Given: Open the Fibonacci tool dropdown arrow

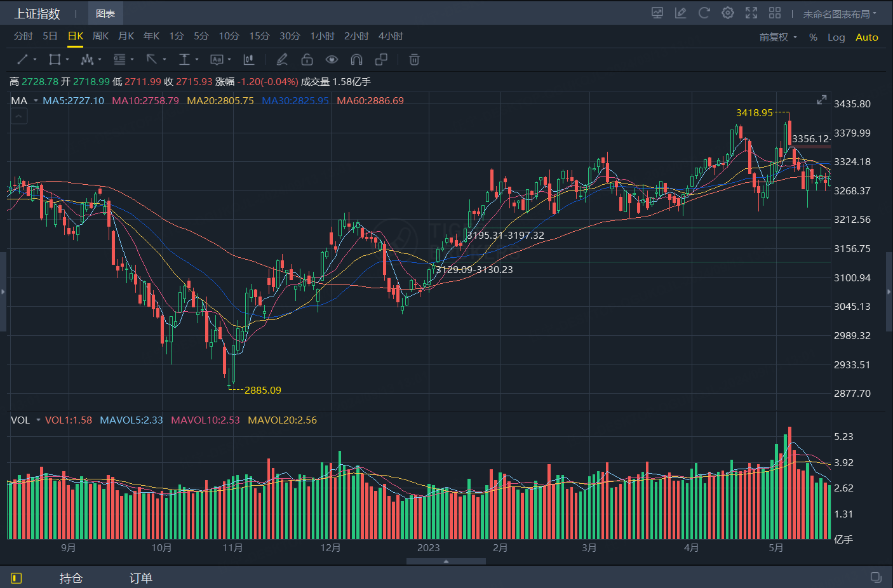Looking at the screenshot, I should [x=132, y=60].
